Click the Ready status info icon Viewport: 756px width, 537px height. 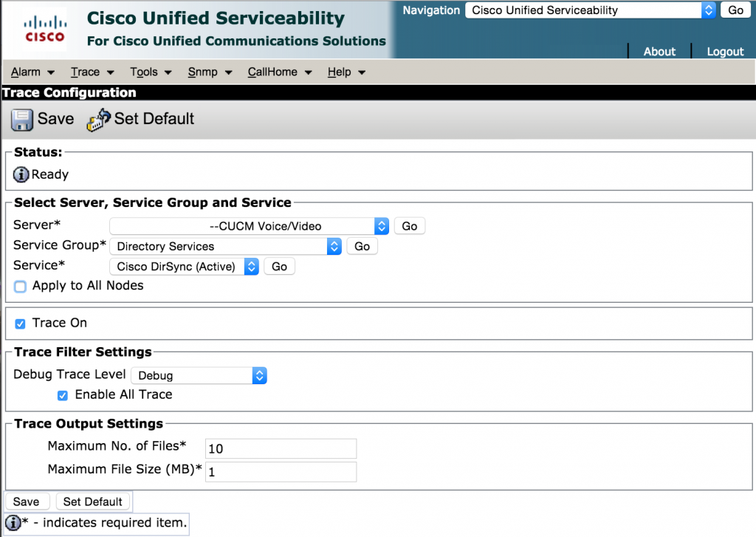point(21,174)
